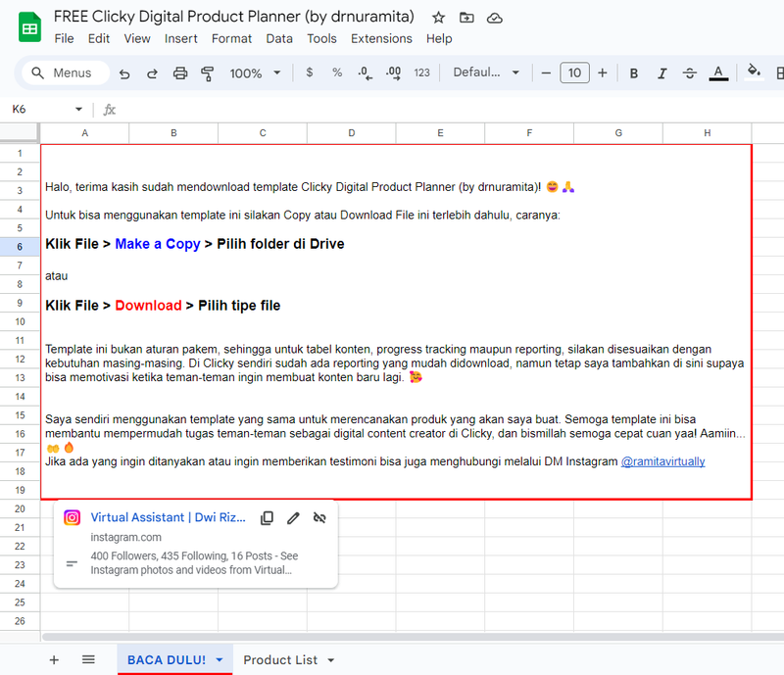
Task: Click the instagram.com domain text
Action: 126,538
